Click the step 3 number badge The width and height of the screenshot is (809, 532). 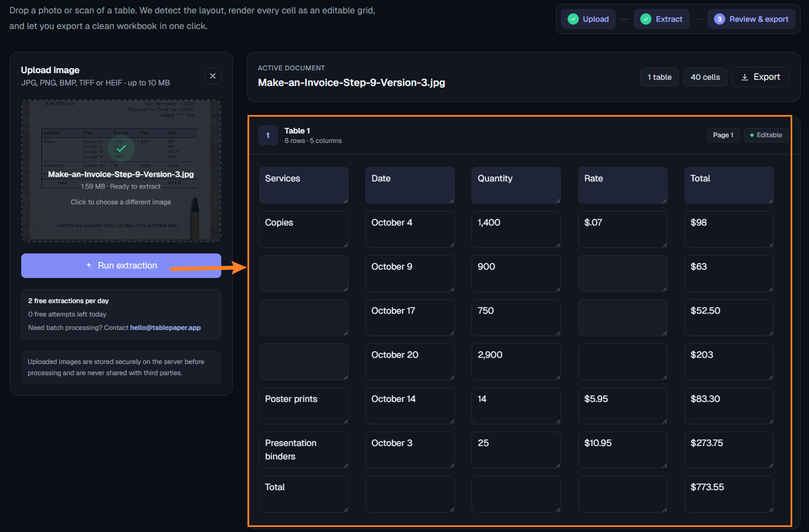tap(720, 19)
